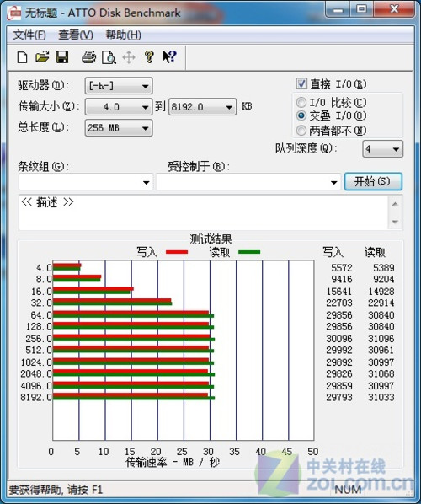Click the read value 31033
The height and width of the screenshot is (504, 421).
pos(381,397)
